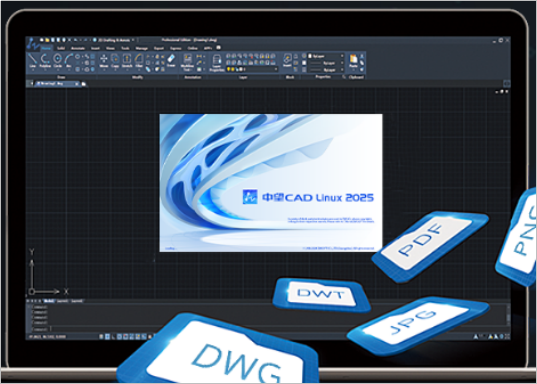
Task: Open the ZWCAD application logo menu
Action: (x=33, y=44)
